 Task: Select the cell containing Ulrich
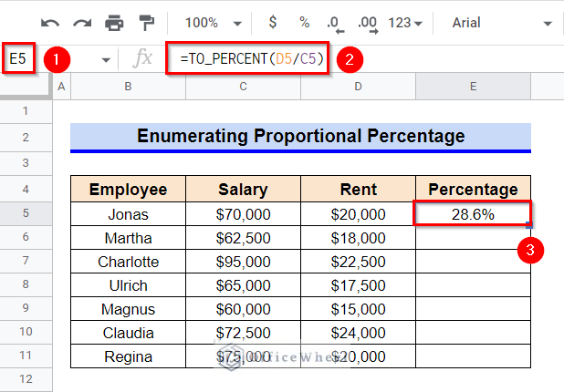(128, 285)
